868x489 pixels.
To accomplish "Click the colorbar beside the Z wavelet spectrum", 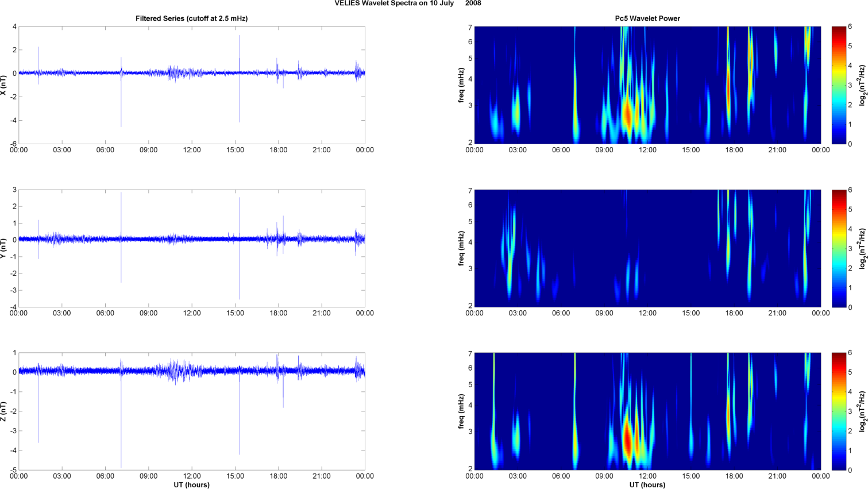I will point(839,411).
